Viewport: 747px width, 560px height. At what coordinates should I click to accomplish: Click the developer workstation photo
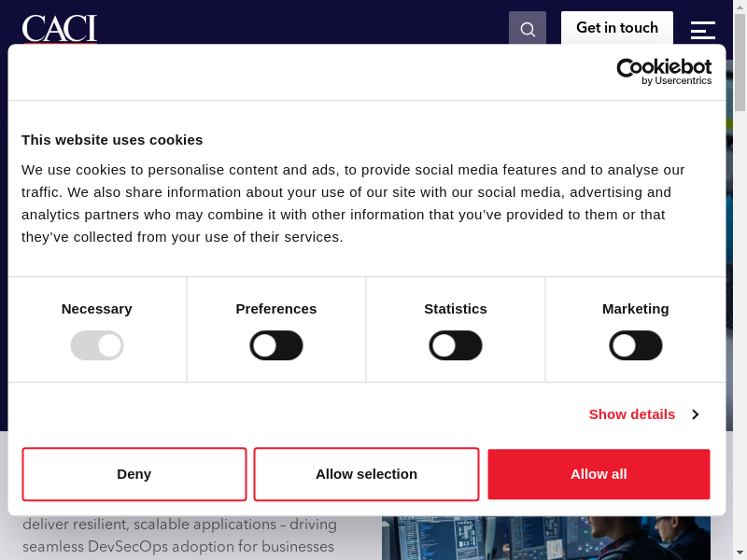click(x=545, y=538)
